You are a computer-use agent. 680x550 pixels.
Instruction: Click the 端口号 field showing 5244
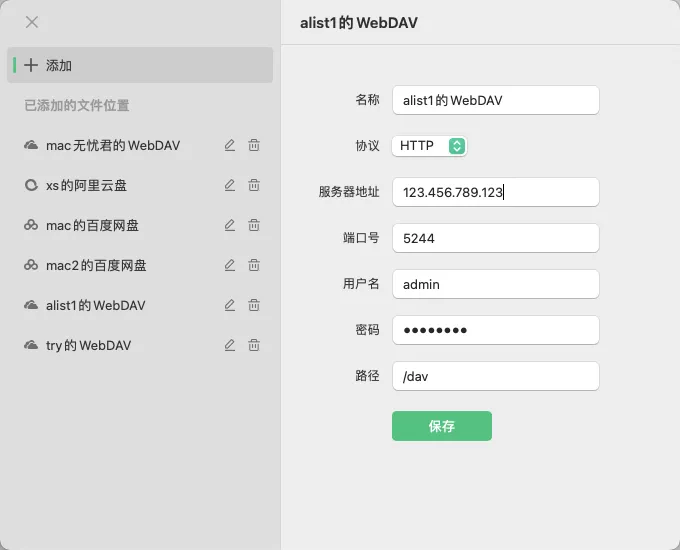click(495, 238)
